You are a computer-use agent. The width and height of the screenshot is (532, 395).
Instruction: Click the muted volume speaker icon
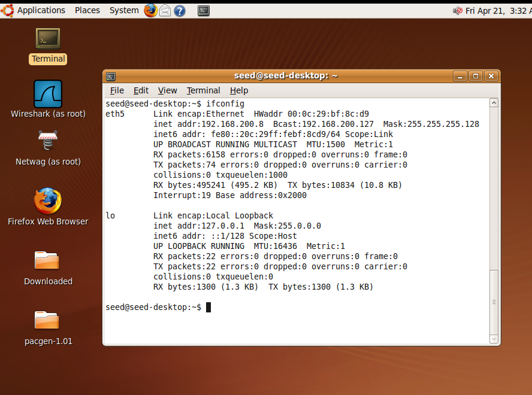pyautogui.click(x=458, y=11)
